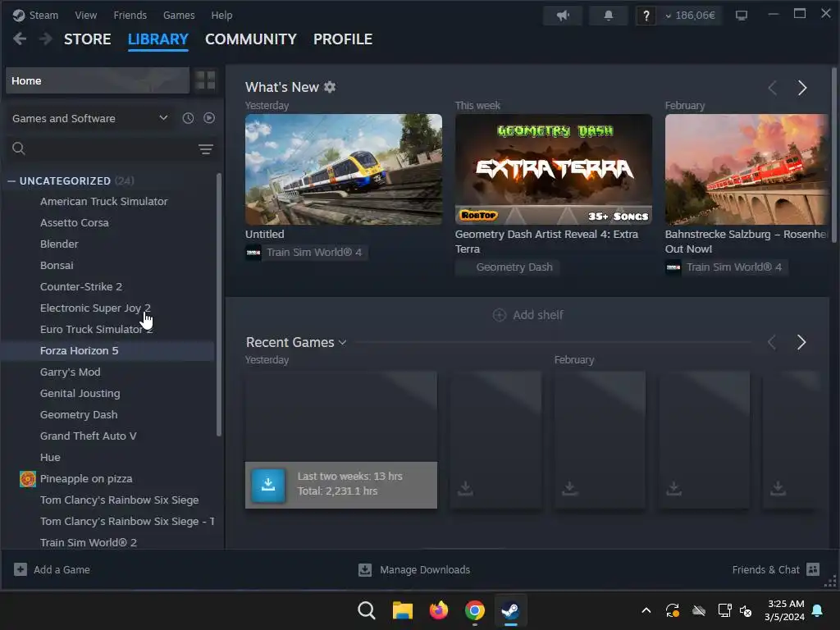Click the blue install download button
The width and height of the screenshot is (840, 630).
[x=268, y=486]
